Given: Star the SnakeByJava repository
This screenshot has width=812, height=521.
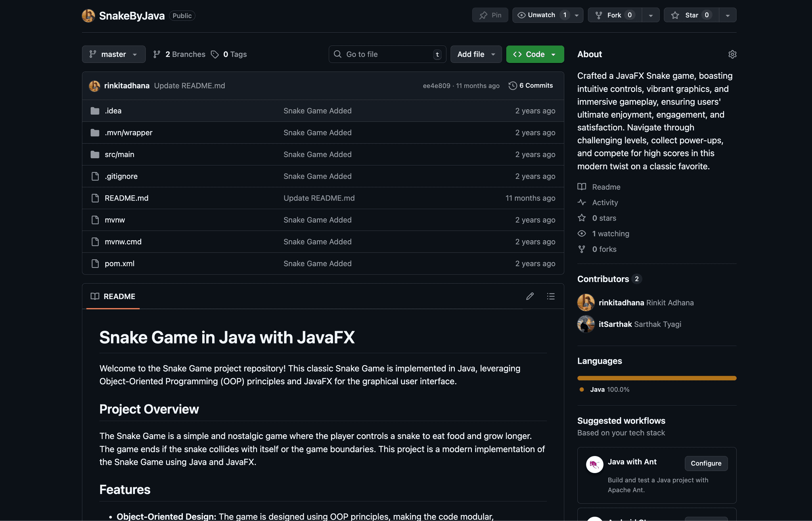Looking at the screenshot, I should (691, 15).
